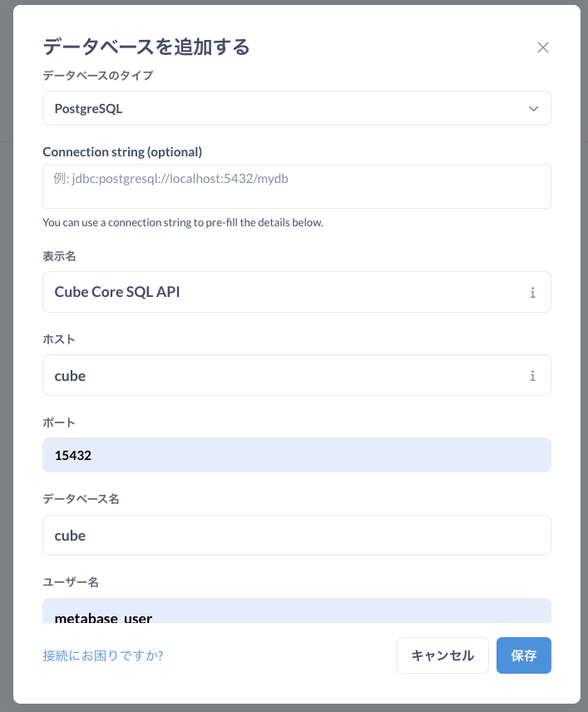The image size is (588, 712).
Task: Click the Connection string (optional) label
Action: [x=122, y=152]
